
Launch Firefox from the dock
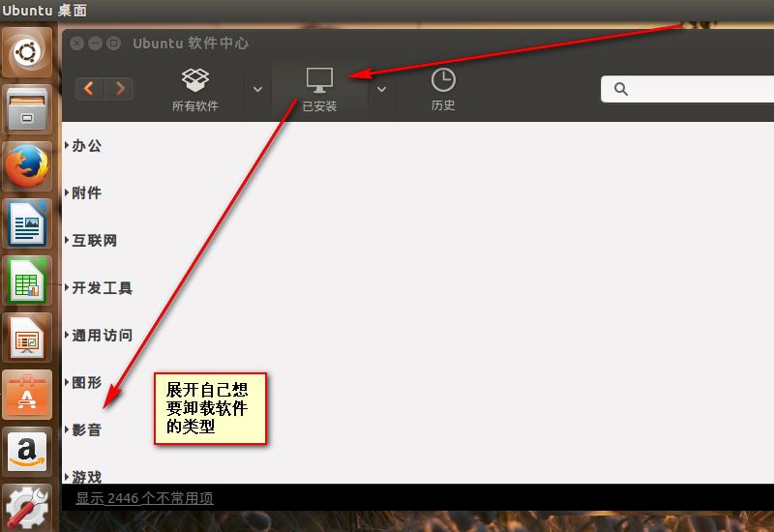(x=27, y=166)
